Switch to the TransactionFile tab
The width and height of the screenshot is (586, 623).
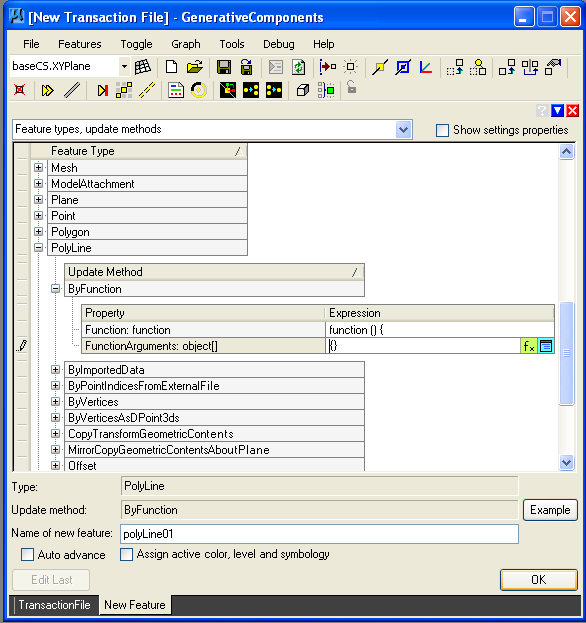[x=54, y=605]
